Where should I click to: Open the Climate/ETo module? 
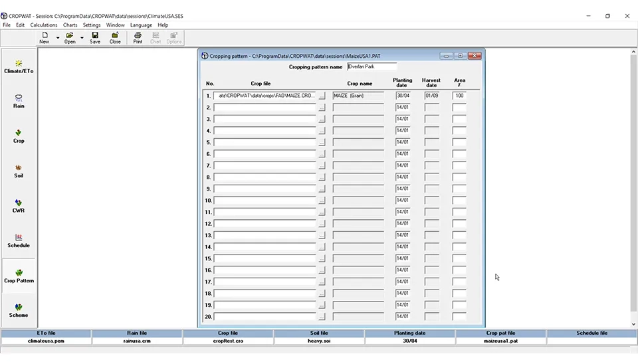click(19, 66)
